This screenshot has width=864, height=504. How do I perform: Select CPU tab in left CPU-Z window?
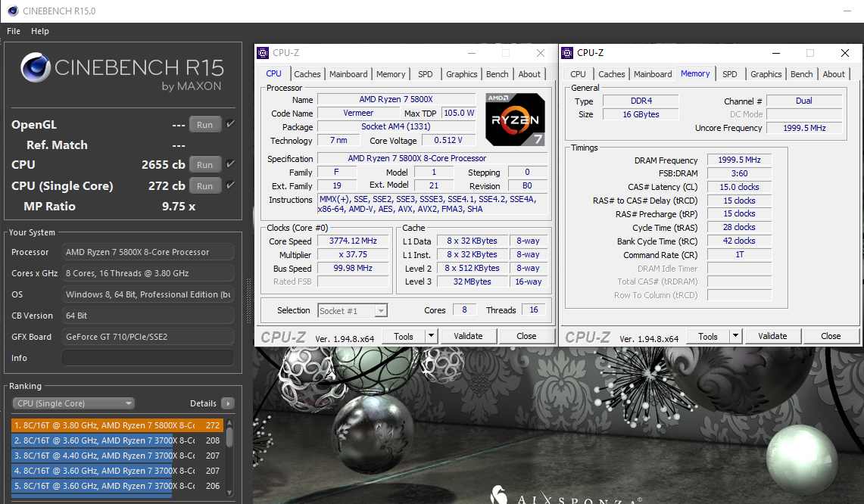(274, 73)
